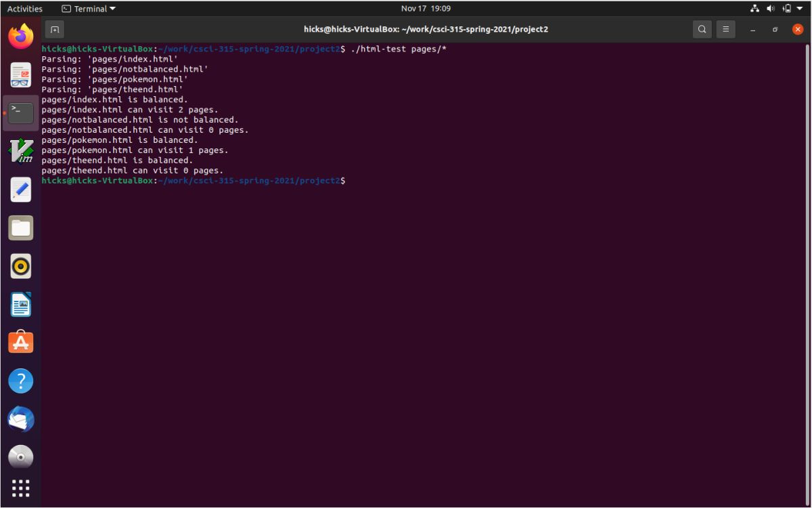
Task: Click the terminal window title text
Action: tap(426, 29)
